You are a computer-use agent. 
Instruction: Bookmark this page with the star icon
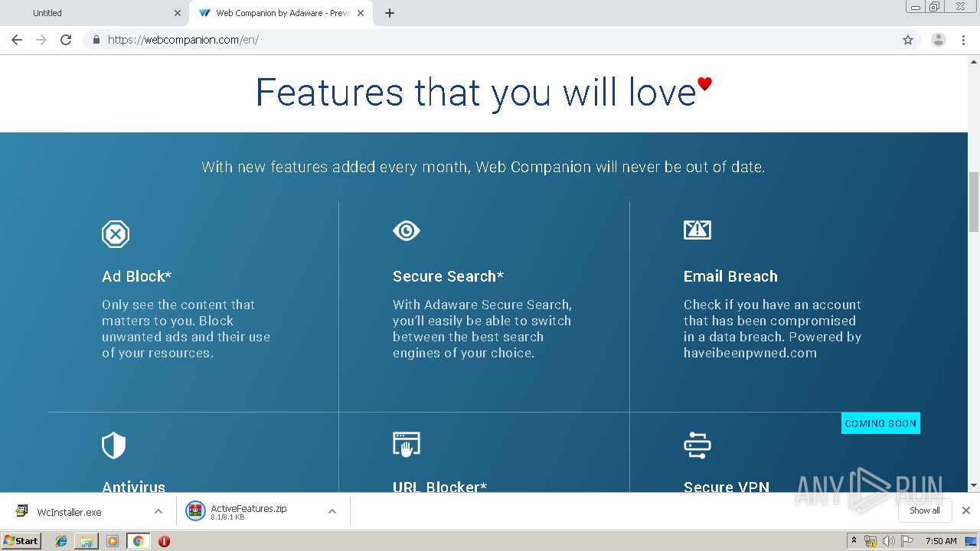[x=908, y=40]
